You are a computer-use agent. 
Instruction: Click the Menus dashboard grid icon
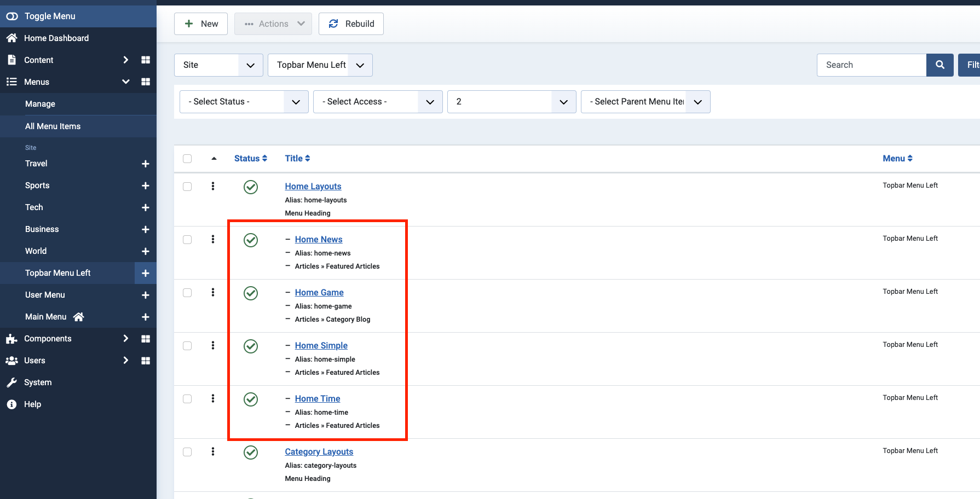(146, 82)
